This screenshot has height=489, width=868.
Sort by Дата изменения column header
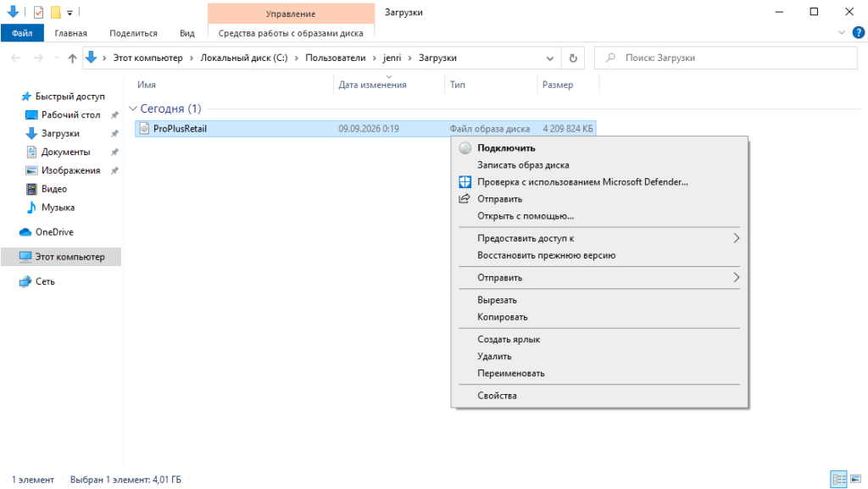[373, 85]
